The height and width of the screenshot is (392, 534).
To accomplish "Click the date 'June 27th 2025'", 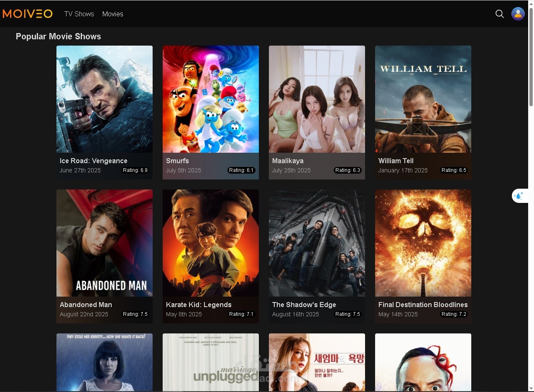I will click(x=80, y=170).
